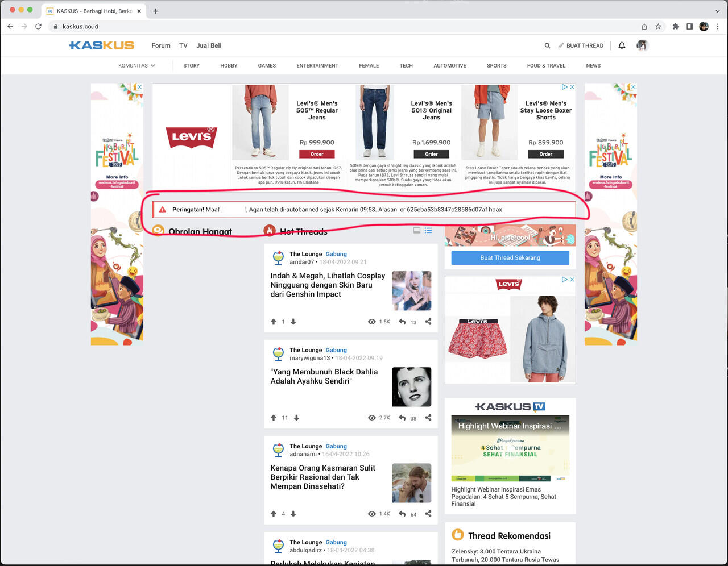The image size is (728, 566).
Task: Upvote the Kasmaran thread
Action: 274,514
